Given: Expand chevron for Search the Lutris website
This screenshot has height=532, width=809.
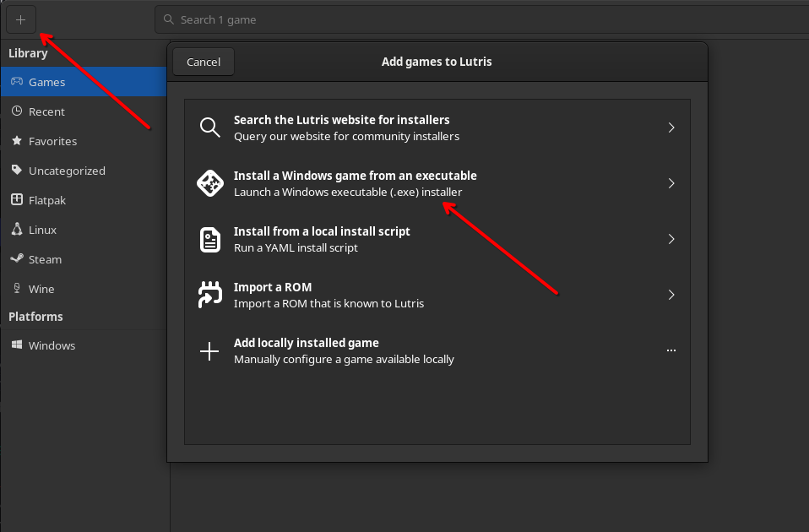Looking at the screenshot, I should [x=671, y=128].
